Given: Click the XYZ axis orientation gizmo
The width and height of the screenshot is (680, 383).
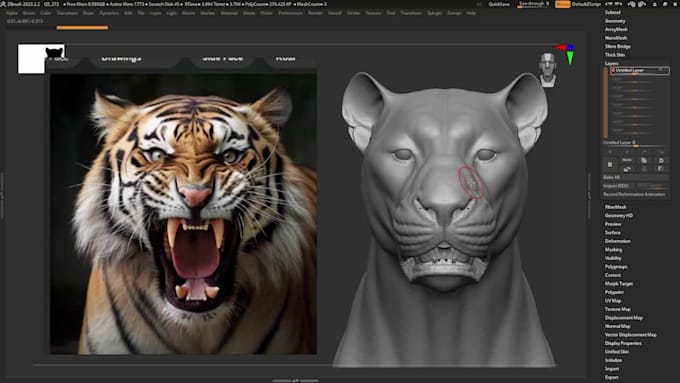Looking at the screenshot, I should [565, 53].
